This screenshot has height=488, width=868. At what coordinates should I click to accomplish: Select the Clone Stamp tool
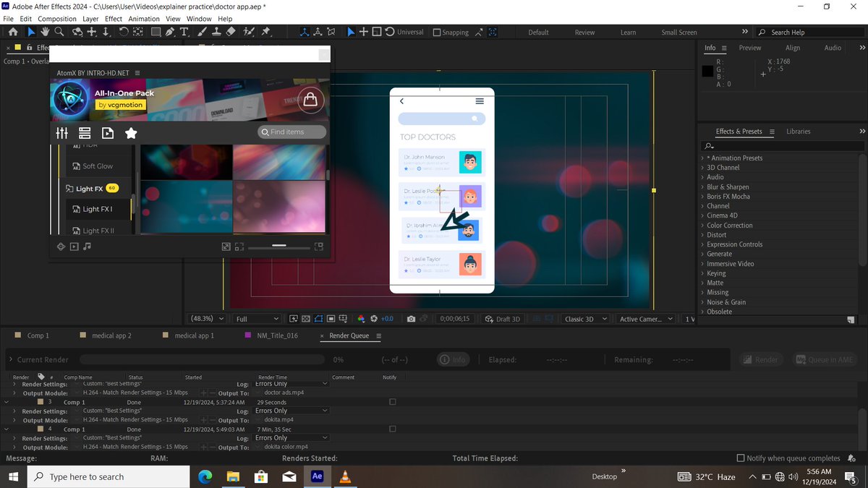(216, 32)
